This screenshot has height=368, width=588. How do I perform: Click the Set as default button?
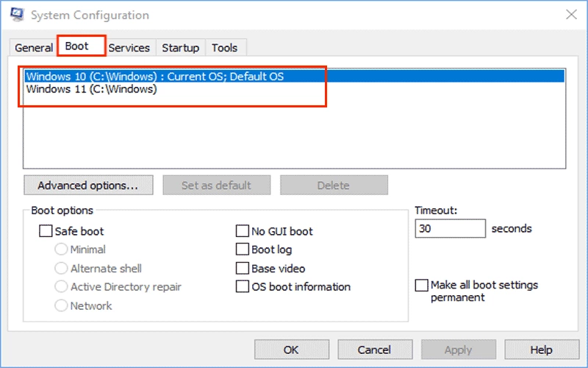[x=216, y=185]
